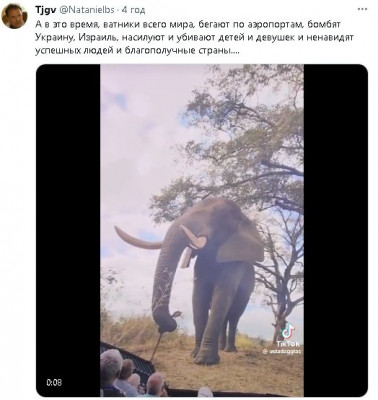This screenshot has width=378, height=400.
Task: Open the tweet via its '4 год' timestamp
Action: [x=133, y=10]
